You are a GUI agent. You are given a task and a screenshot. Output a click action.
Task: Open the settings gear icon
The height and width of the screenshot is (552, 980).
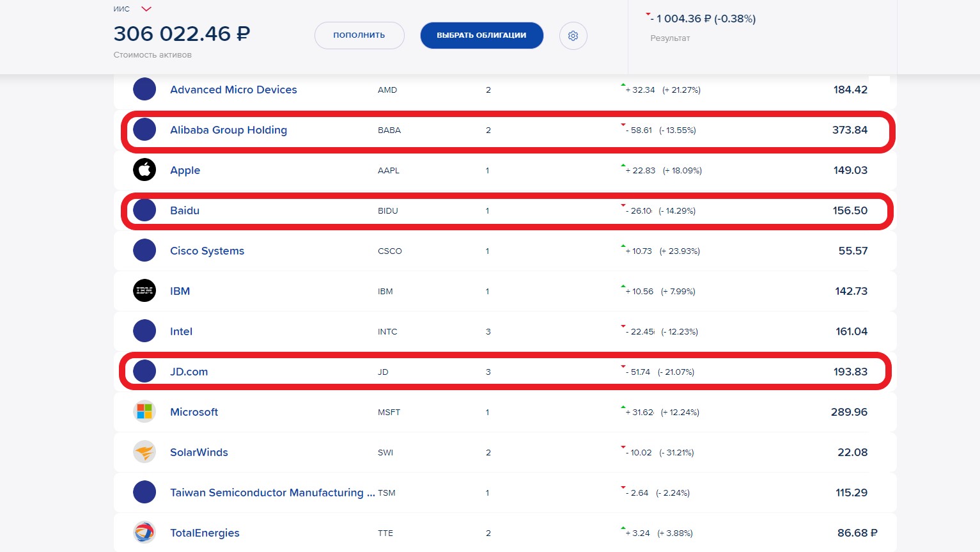coord(573,36)
